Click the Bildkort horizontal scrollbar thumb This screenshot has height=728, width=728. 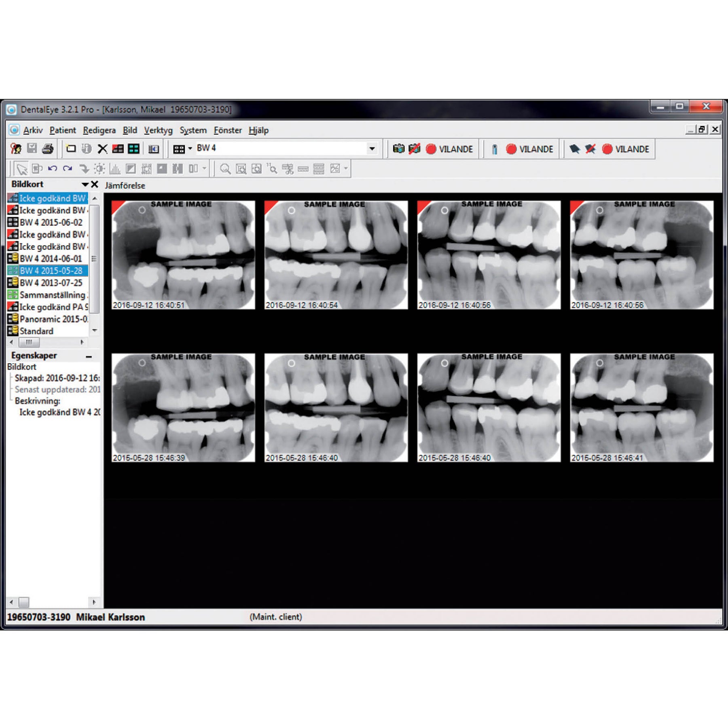click(x=29, y=342)
